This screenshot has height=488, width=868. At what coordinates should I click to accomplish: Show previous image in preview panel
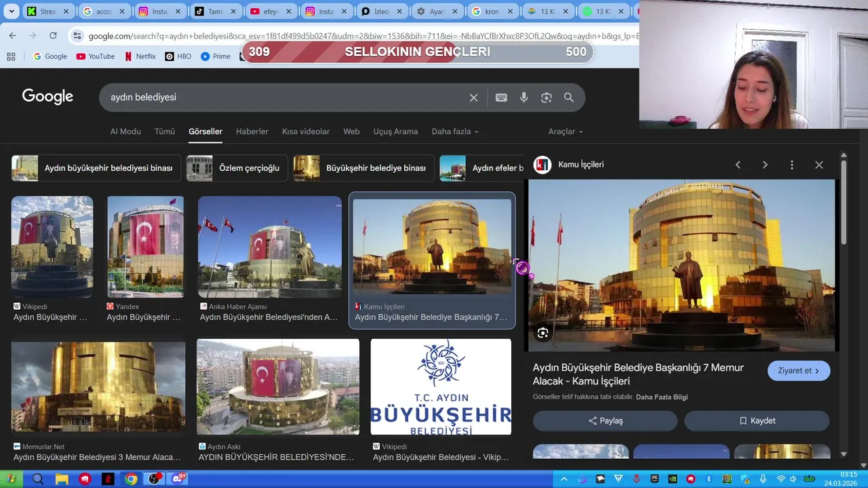[x=738, y=165]
